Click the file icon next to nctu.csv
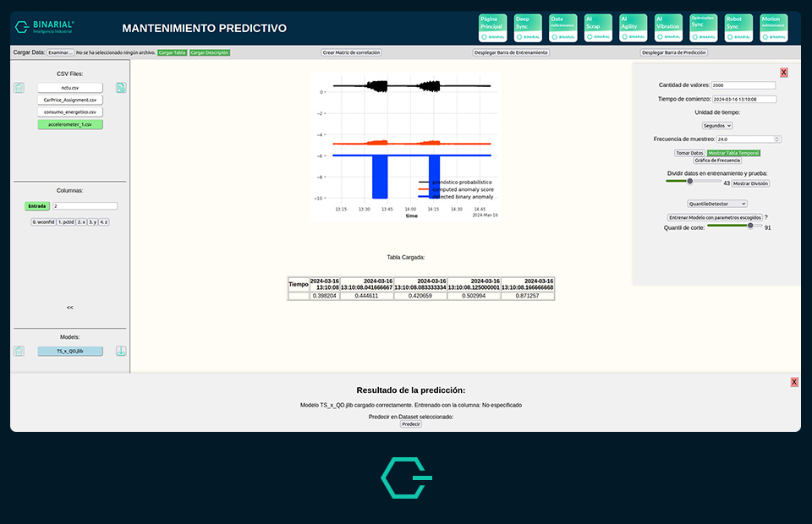The height and width of the screenshot is (524, 812). coord(121,88)
